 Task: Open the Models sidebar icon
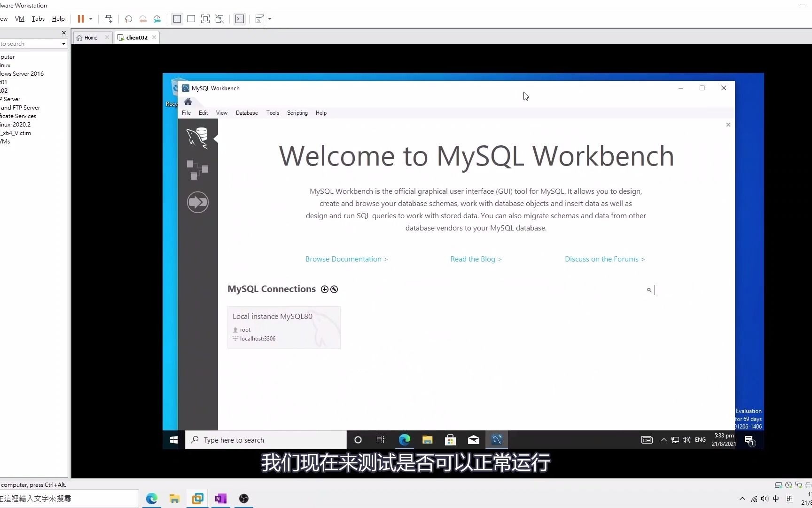[x=197, y=170]
